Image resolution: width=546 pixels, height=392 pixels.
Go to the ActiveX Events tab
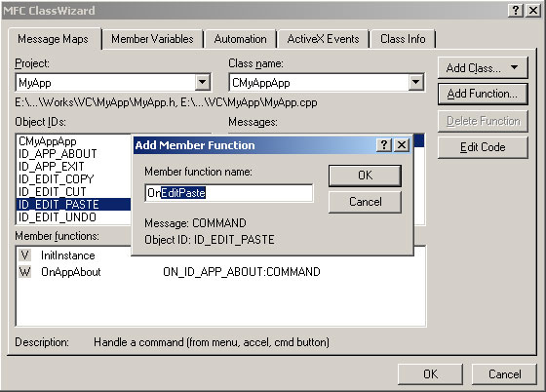point(323,39)
